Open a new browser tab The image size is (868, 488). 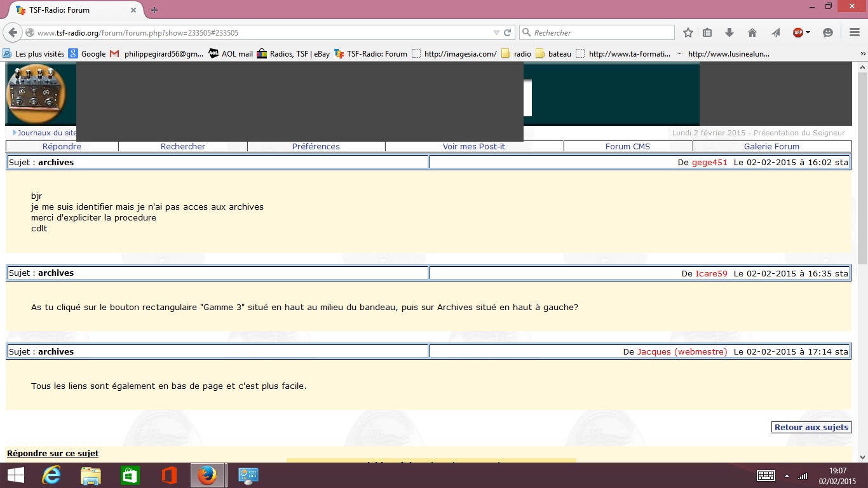click(154, 10)
